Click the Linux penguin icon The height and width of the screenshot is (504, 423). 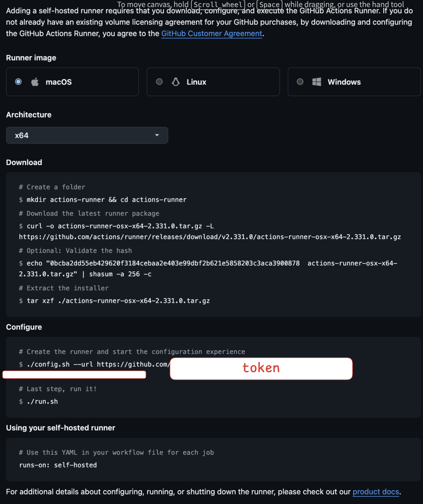[x=176, y=82]
